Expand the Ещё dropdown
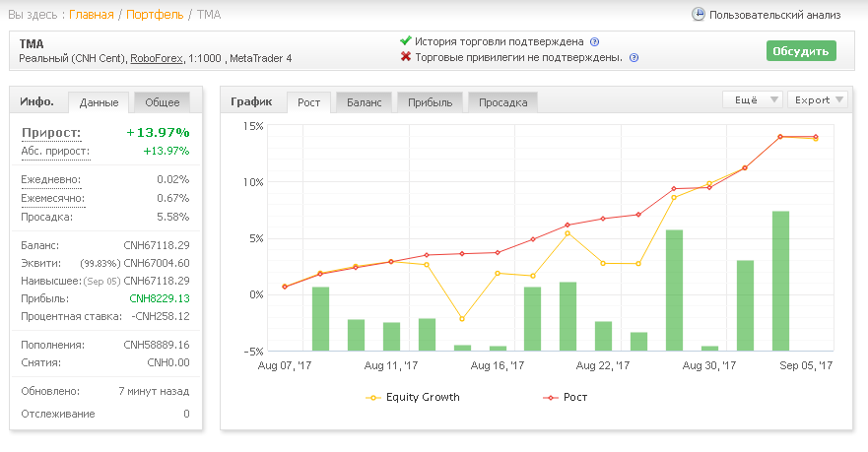 pos(753,100)
